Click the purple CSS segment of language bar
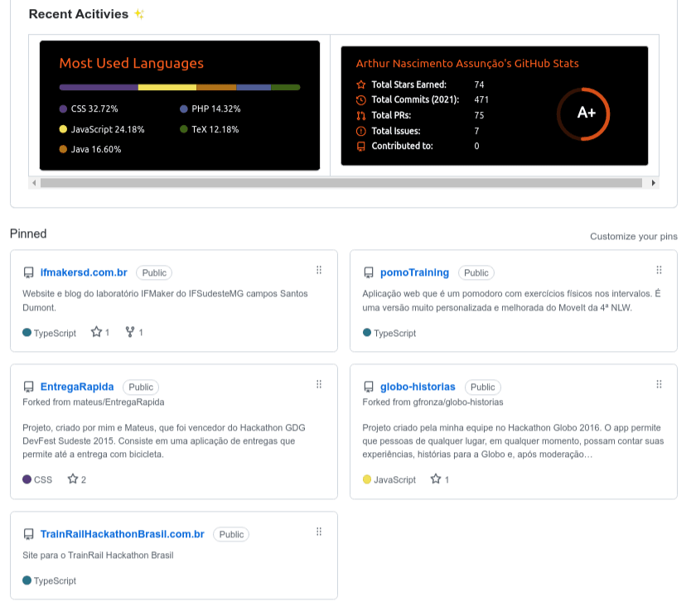Screen dimensions: 691x616 99,87
